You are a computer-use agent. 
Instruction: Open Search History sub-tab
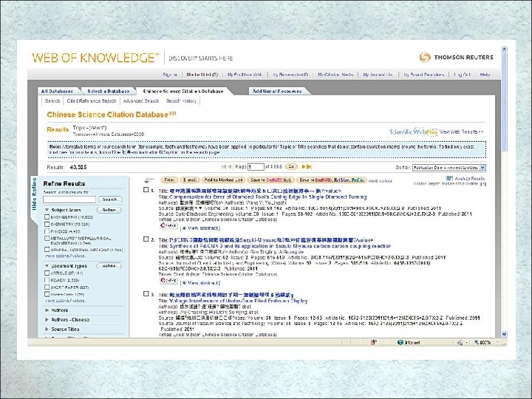click(x=181, y=101)
